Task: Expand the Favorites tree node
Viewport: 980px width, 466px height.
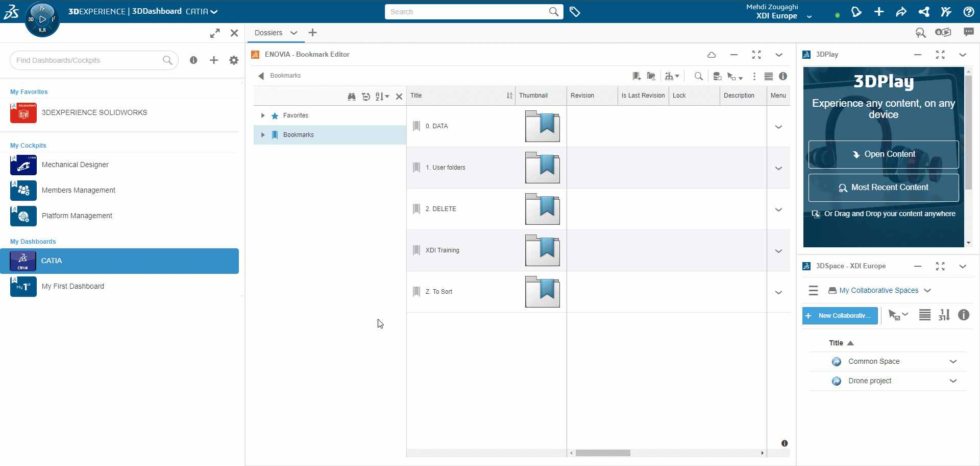Action: (x=263, y=115)
